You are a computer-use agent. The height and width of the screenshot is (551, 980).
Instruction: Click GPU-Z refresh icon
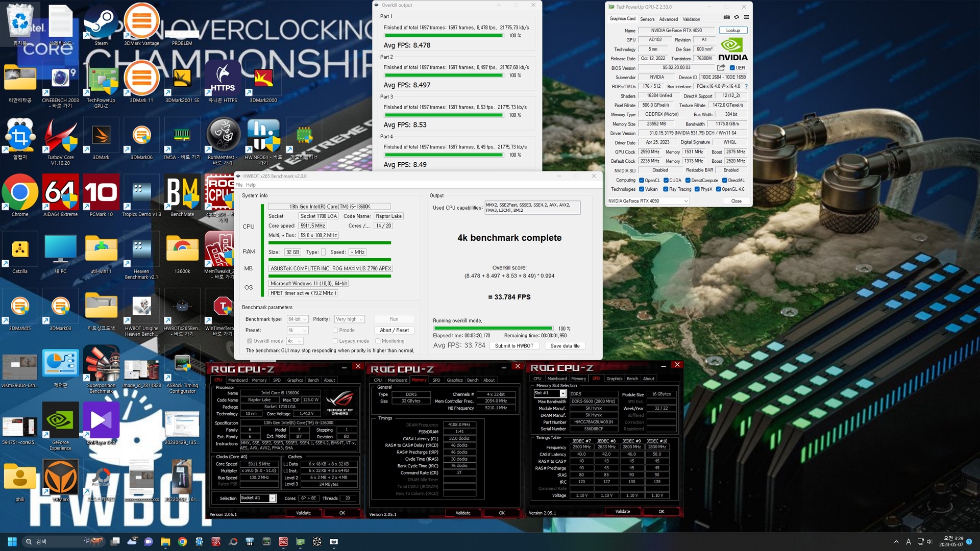(737, 17)
